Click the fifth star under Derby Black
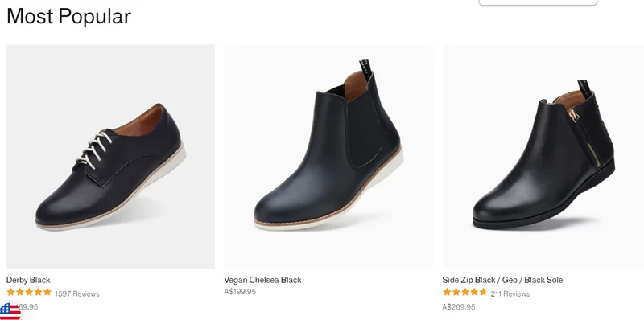Image resolution: width=644 pixels, height=320 pixels. click(x=47, y=292)
